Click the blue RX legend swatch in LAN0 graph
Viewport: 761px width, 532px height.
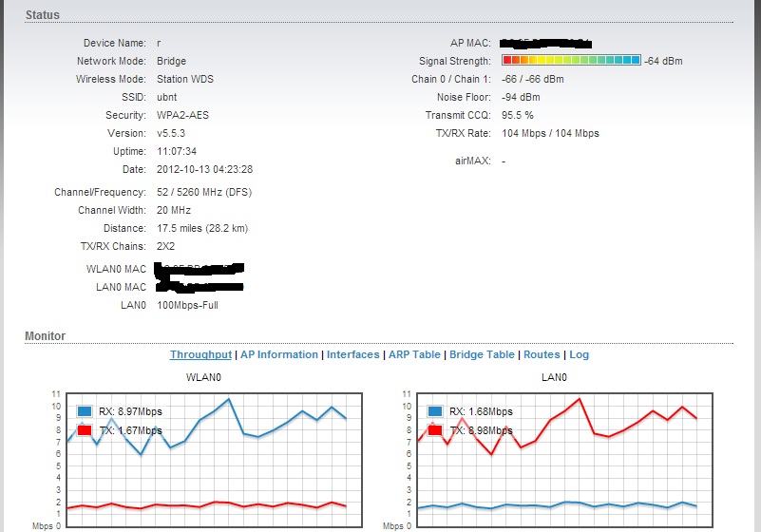click(x=435, y=411)
